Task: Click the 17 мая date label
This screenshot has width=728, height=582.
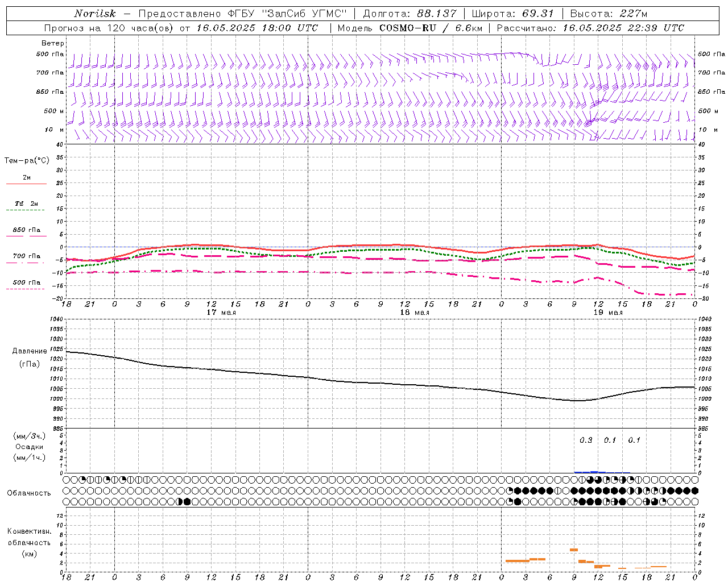Action: coord(221,313)
